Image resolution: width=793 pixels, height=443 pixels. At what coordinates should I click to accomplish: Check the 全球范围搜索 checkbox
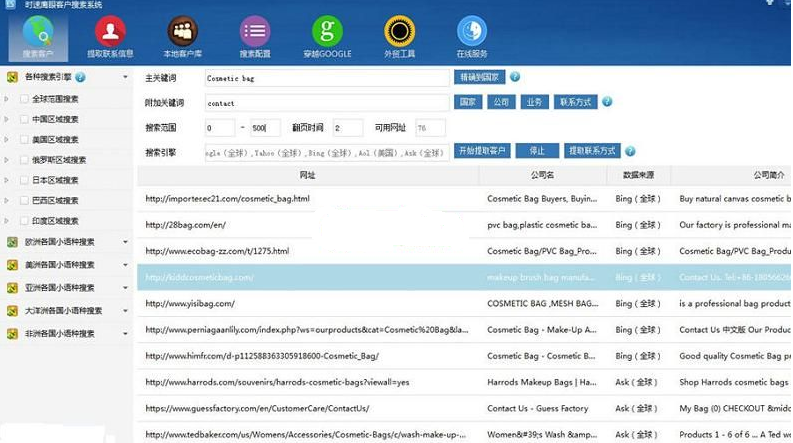tap(24, 99)
